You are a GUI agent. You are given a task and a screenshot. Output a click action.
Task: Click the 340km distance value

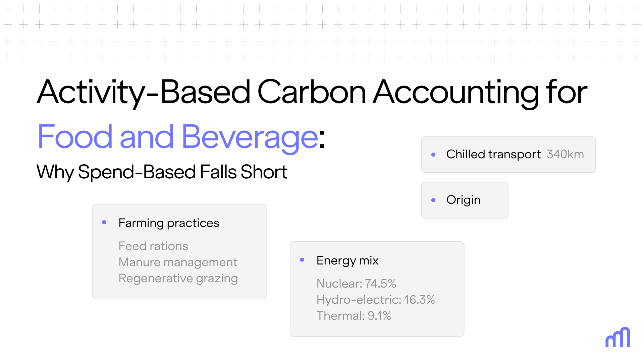565,154
